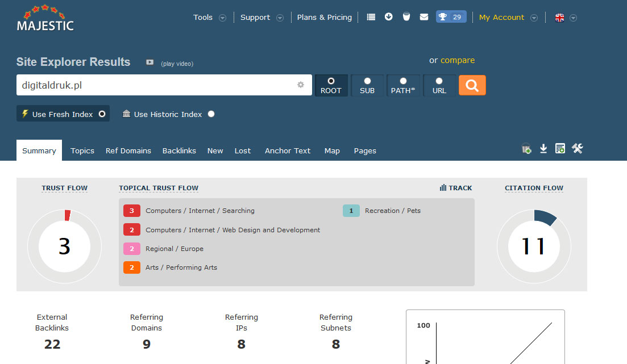The width and height of the screenshot is (627, 364).
Task: Click the TOPICAL TRUST FLOW heading link
Action: 159,188
